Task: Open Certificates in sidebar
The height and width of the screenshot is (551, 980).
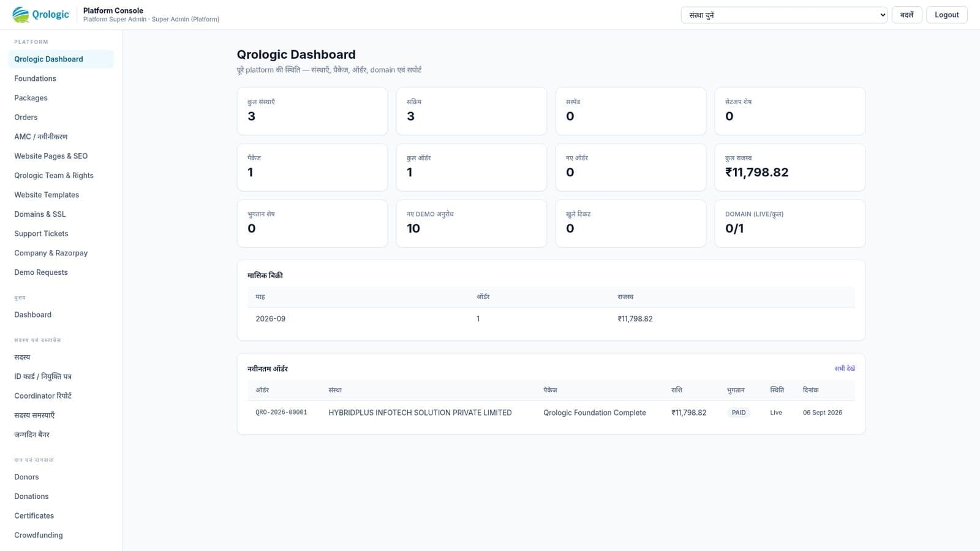Action: coord(61,516)
